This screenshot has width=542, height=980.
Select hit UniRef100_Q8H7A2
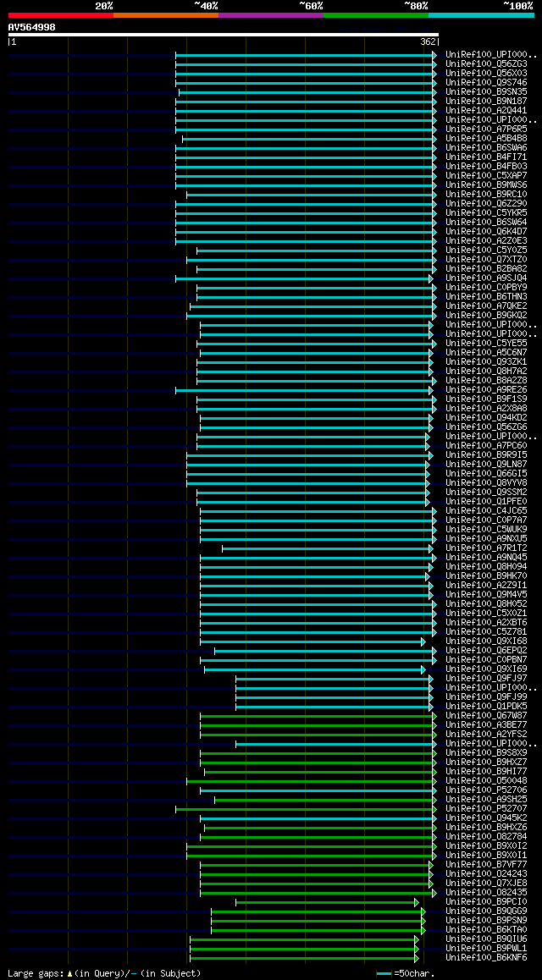coord(486,372)
